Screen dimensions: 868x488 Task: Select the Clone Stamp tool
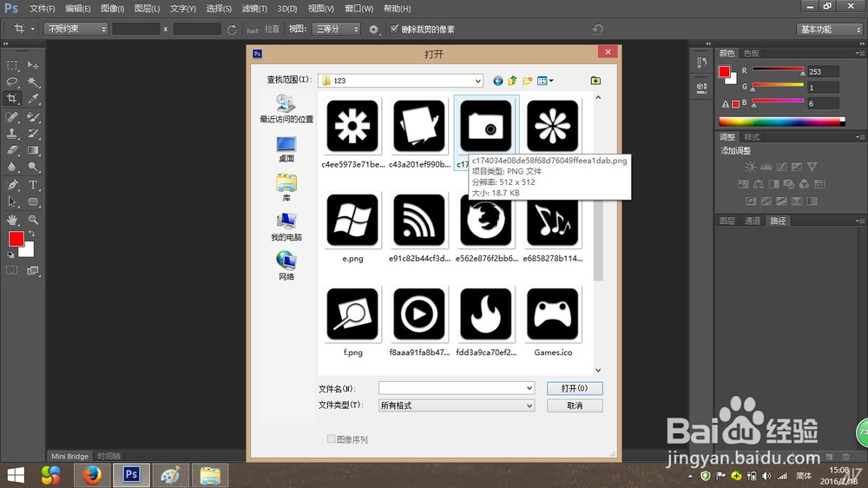(11, 134)
